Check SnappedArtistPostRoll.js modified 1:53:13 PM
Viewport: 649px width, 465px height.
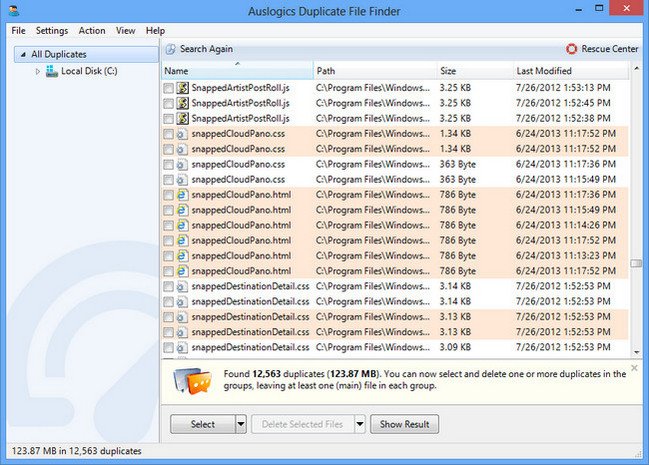(168, 88)
